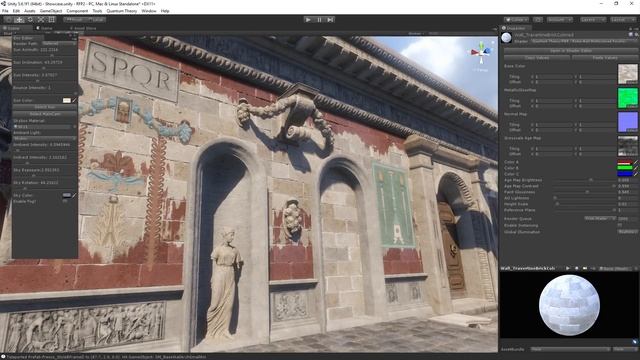The height and width of the screenshot is (360, 640).
Task: Adjust the Height Scale slider
Action: pyautogui.click(x=584, y=204)
